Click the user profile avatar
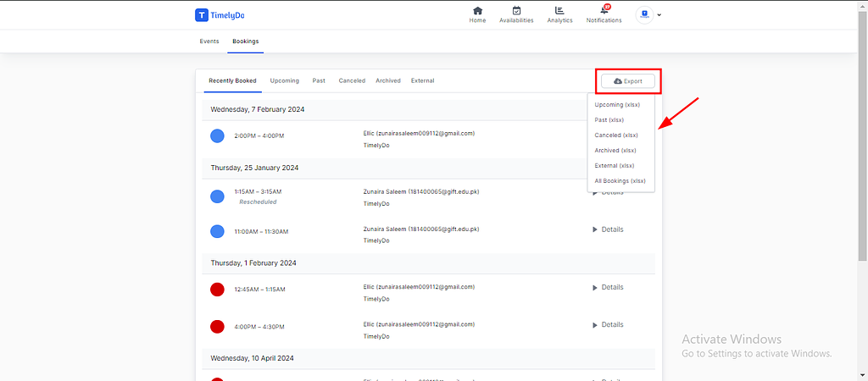868x381 pixels. point(644,15)
